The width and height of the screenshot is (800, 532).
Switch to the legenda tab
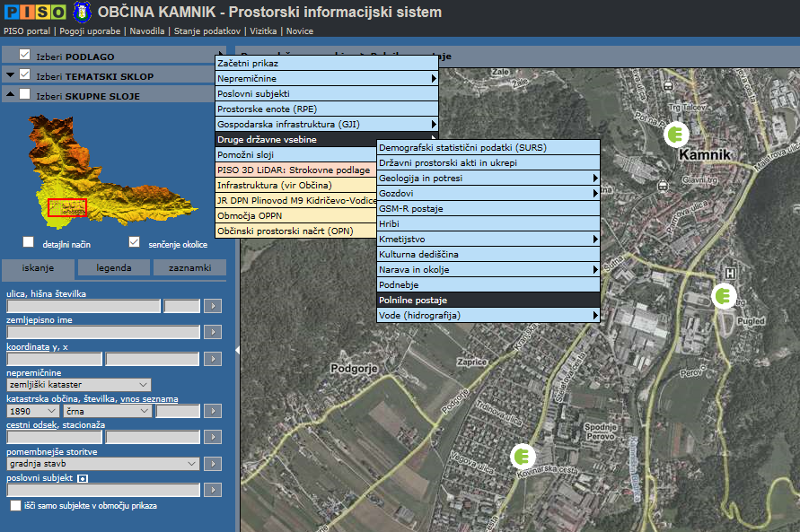click(113, 267)
